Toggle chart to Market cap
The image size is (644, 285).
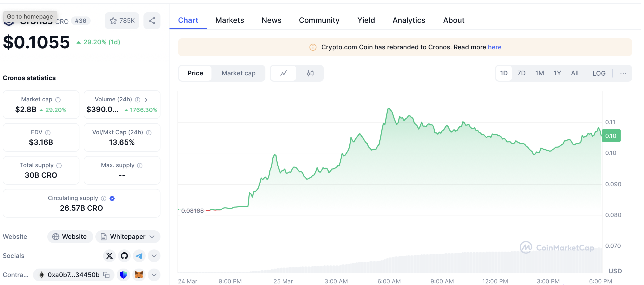pos(238,73)
